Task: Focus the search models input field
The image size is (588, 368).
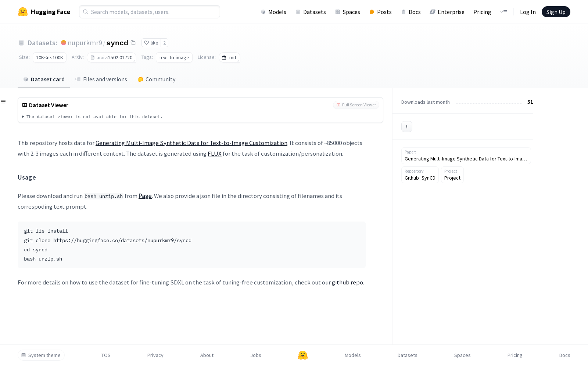Action: [x=150, y=12]
